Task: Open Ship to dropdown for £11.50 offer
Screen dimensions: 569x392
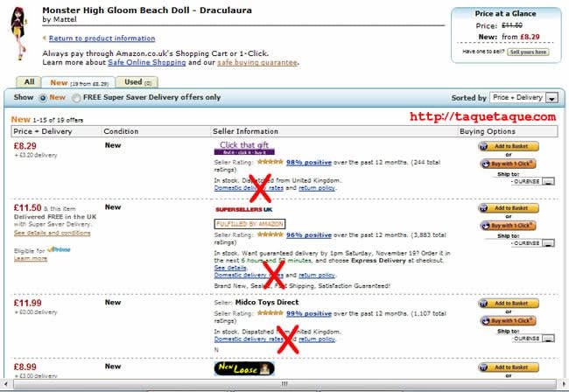Action: click(x=533, y=243)
